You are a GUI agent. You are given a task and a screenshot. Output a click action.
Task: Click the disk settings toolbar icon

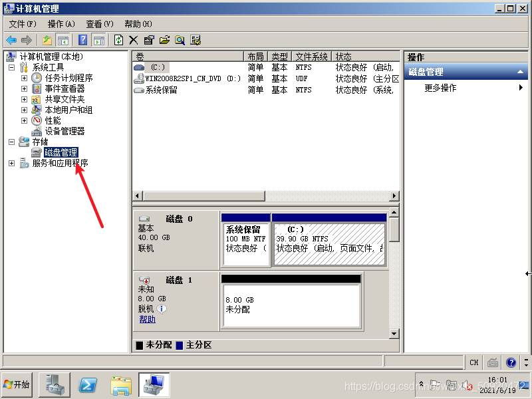pyautogui.click(x=196, y=40)
